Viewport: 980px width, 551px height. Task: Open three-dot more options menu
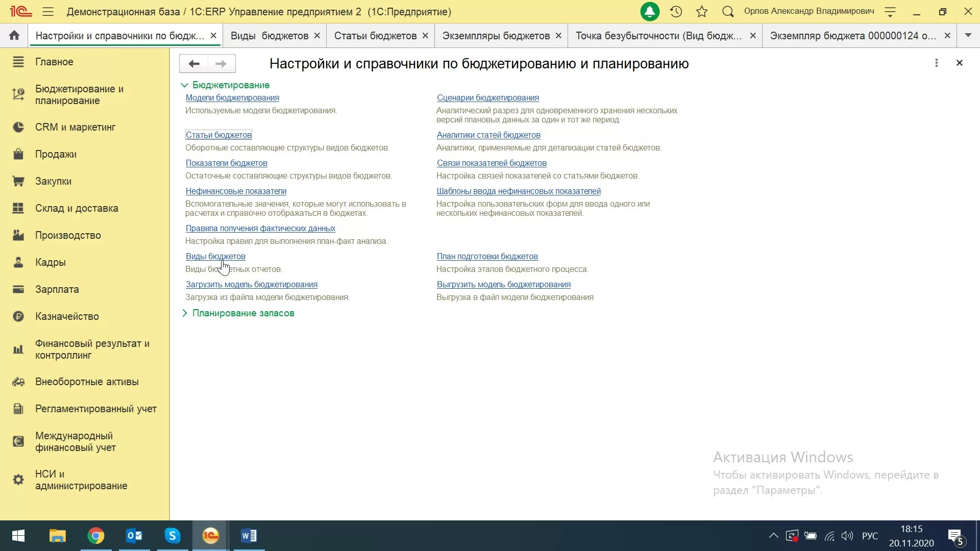(936, 63)
